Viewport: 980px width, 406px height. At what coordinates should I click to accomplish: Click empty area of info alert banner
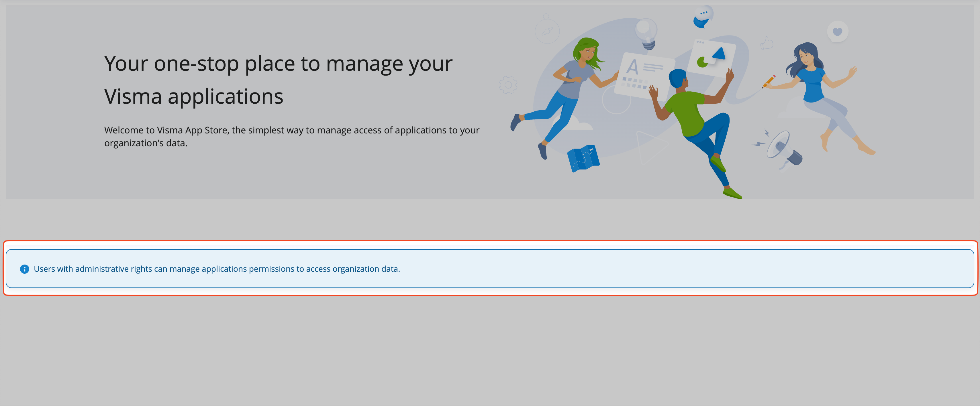pyautogui.click(x=685, y=269)
